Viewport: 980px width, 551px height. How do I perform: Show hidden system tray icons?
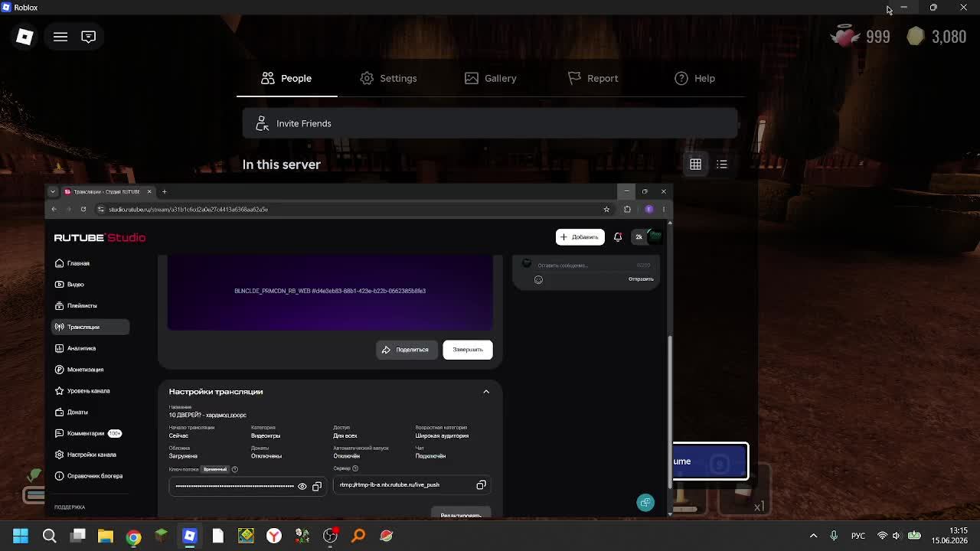pyautogui.click(x=813, y=536)
